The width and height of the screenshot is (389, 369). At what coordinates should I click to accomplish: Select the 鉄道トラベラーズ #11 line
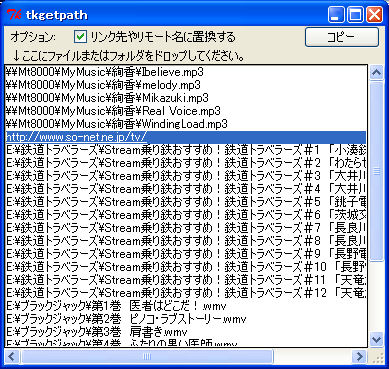click(x=186, y=280)
